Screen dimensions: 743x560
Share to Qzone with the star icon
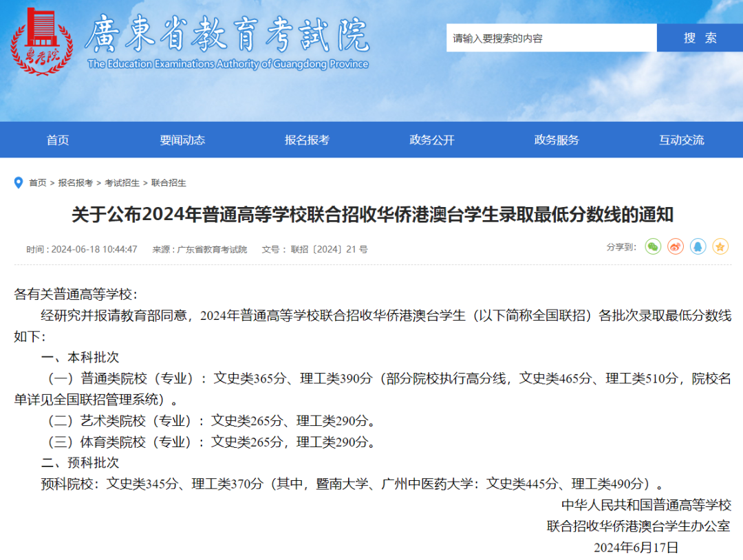click(720, 247)
